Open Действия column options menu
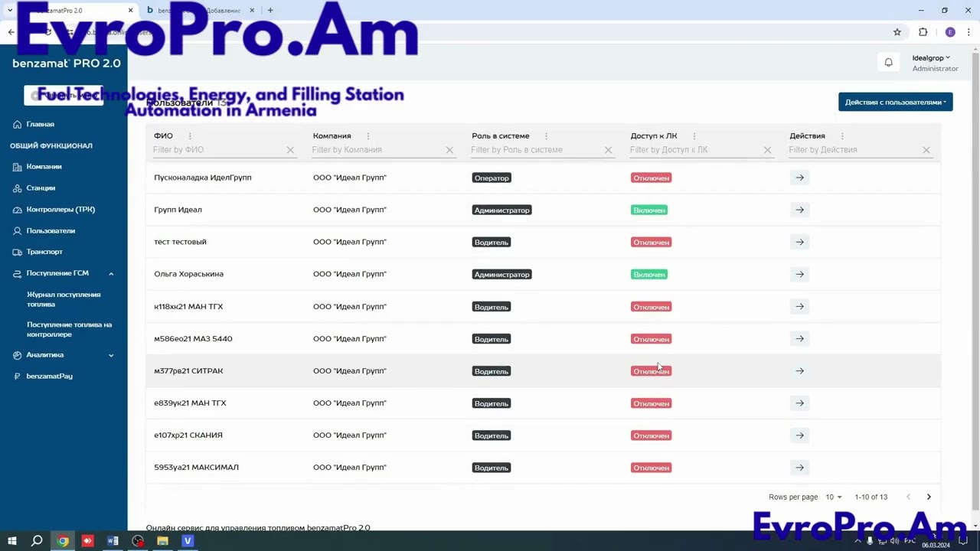The image size is (980, 551). click(x=842, y=136)
